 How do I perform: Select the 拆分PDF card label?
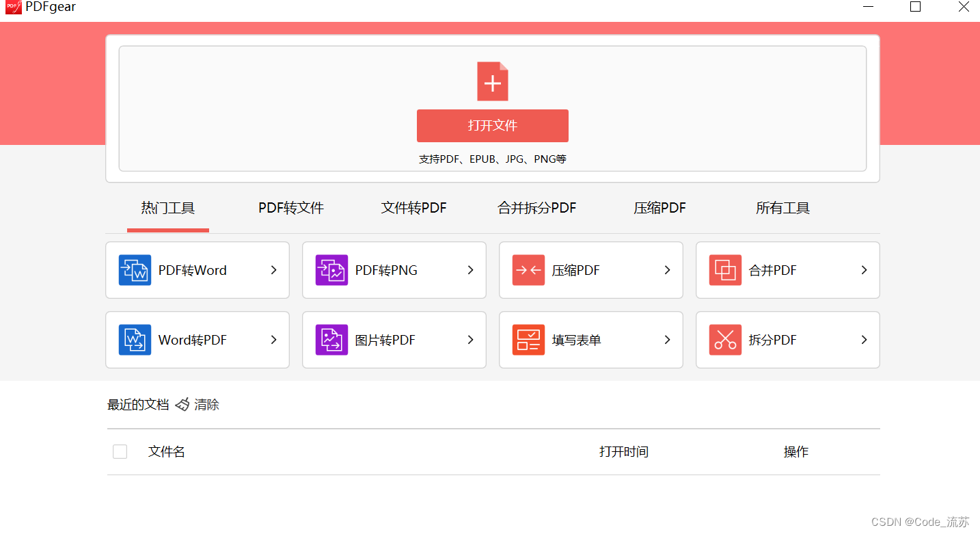point(773,340)
